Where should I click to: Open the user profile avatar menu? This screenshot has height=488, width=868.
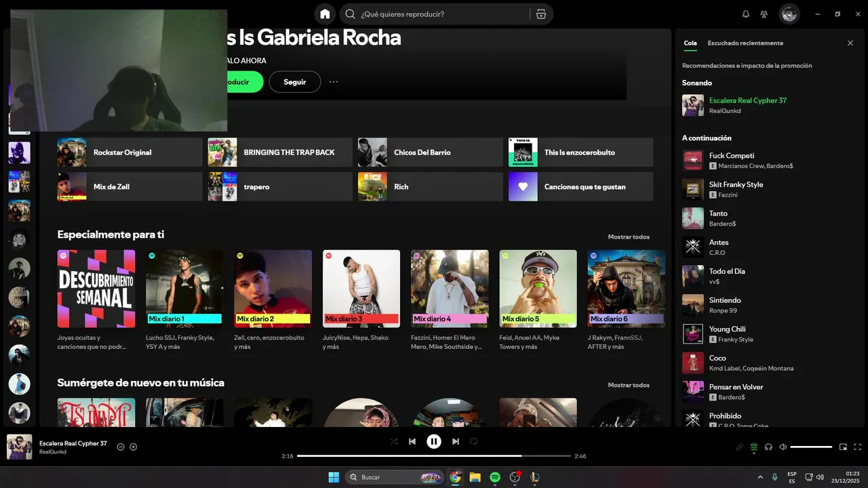click(789, 14)
